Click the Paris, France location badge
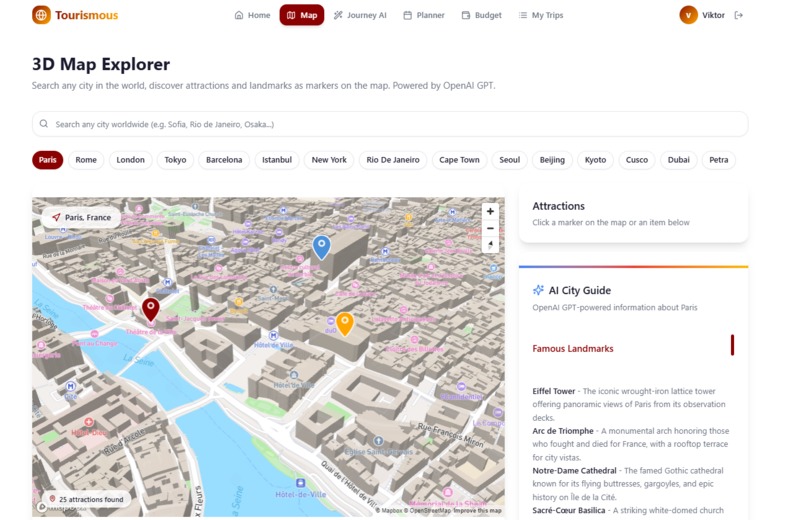 81,217
